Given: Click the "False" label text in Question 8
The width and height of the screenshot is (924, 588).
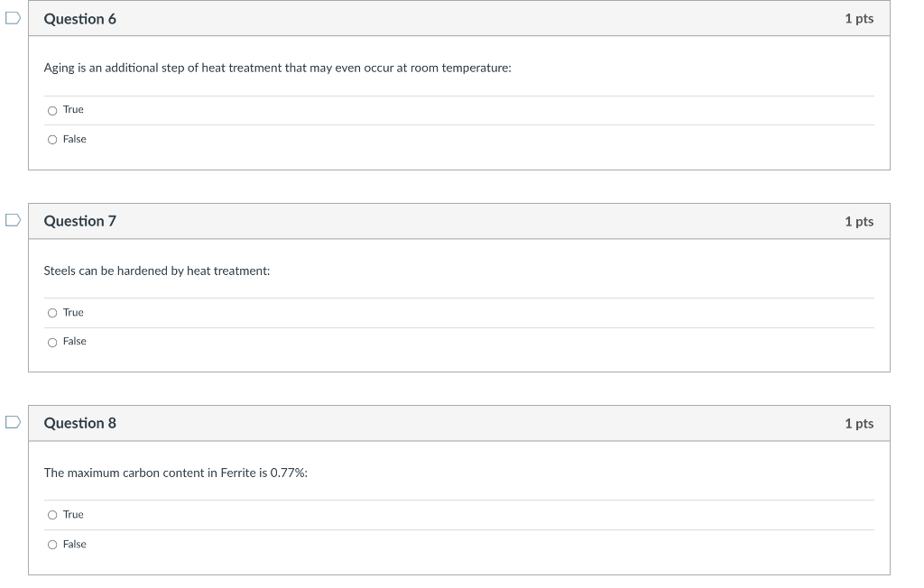Looking at the screenshot, I should tap(75, 544).
